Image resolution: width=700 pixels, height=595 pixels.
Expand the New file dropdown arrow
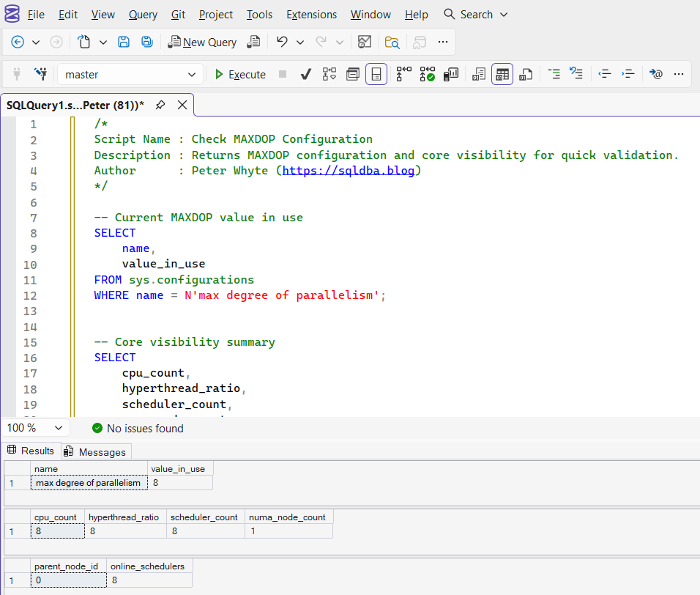103,42
